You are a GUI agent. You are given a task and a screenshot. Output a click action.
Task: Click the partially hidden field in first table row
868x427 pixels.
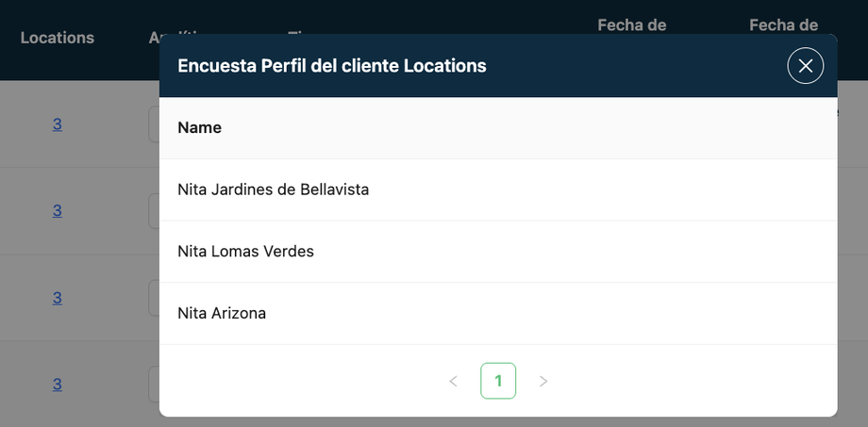[154, 124]
